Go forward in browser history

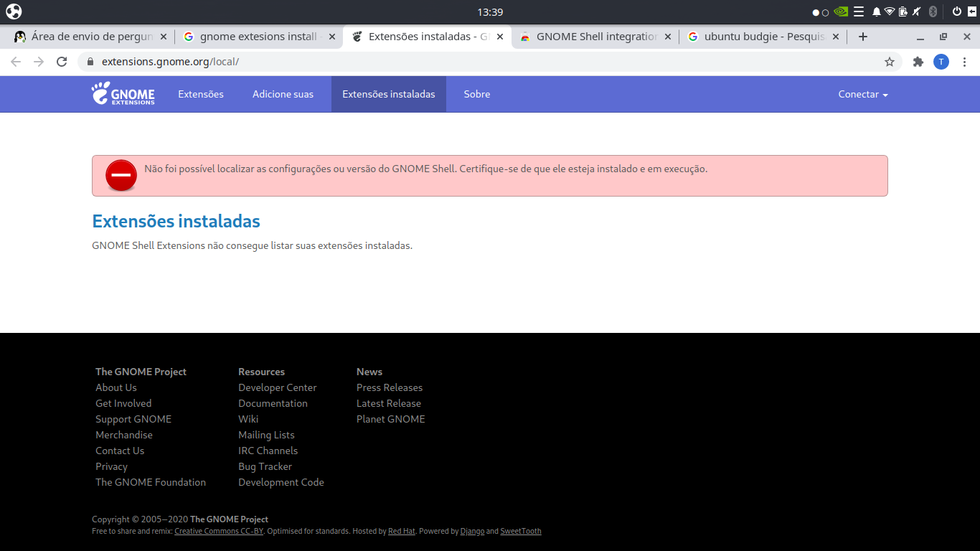click(x=39, y=62)
